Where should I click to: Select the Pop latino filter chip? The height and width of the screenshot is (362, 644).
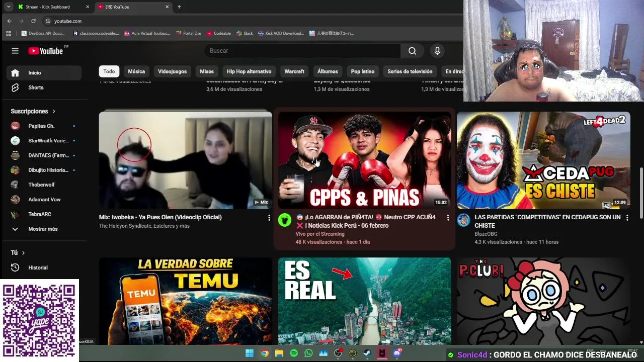(x=363, y=71)
